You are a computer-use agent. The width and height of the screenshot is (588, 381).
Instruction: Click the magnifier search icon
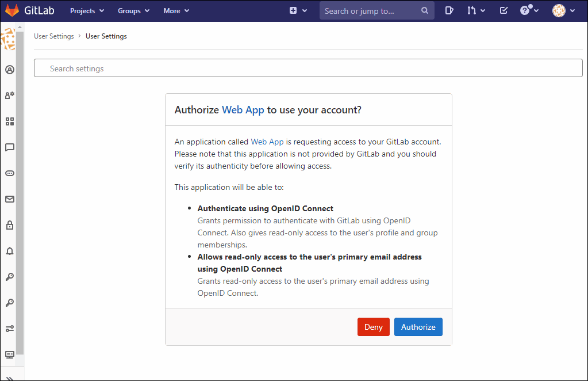click(x=425, y=10)
